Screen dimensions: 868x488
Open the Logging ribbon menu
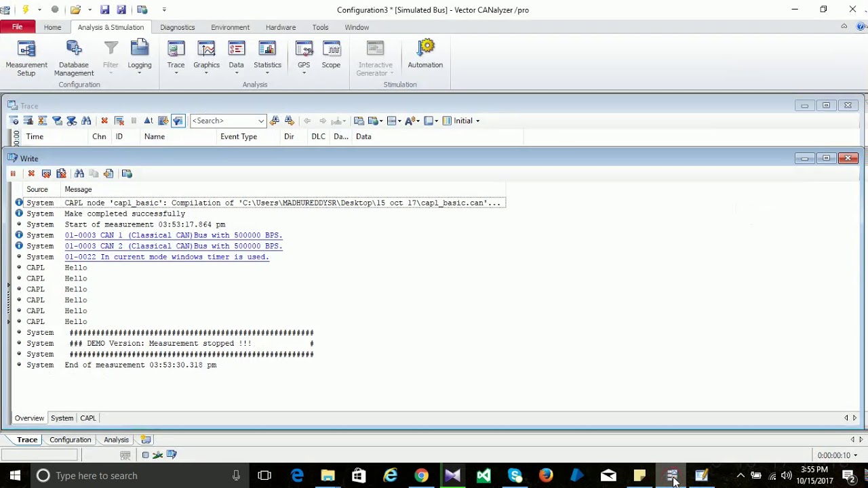pyautogui.click(x=140, y=58)
